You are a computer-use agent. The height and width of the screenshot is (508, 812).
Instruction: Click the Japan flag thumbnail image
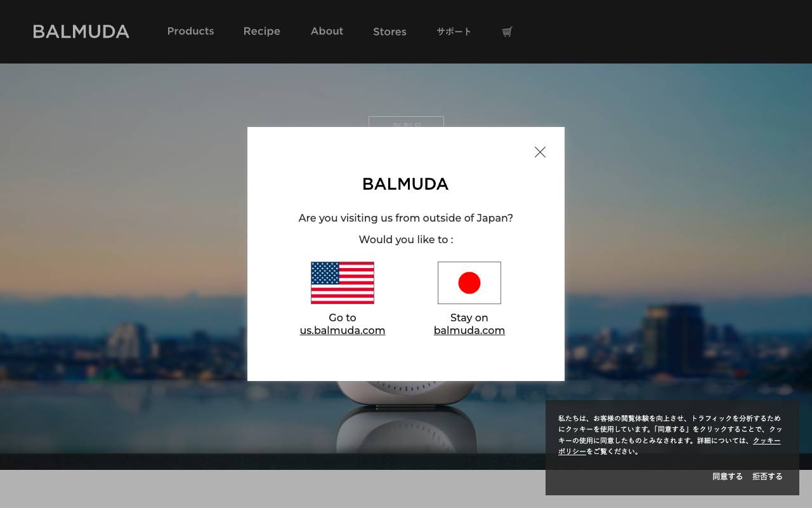click(x=469, y=283)
